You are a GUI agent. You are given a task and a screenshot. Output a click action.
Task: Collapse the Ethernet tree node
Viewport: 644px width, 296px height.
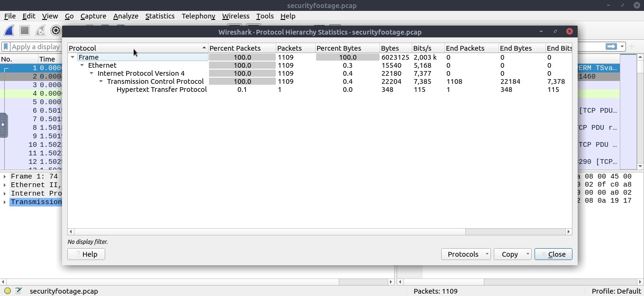pyautogui.click(x=82, y=65)
